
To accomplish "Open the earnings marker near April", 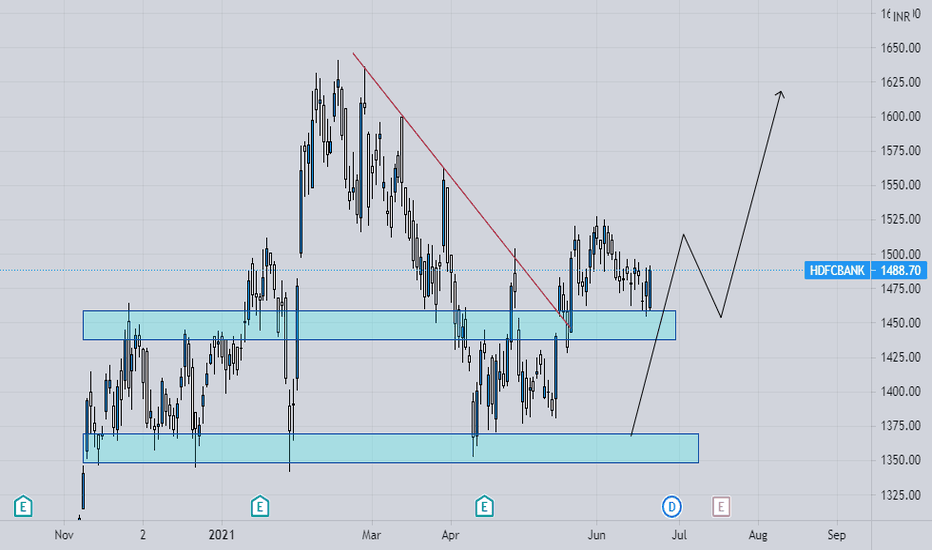I will tap(484, 507).
